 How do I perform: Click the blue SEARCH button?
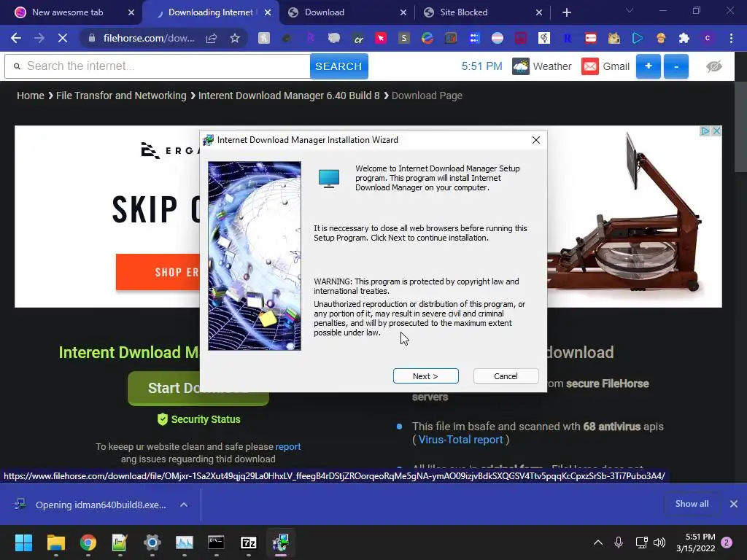(x=338, y=66)
